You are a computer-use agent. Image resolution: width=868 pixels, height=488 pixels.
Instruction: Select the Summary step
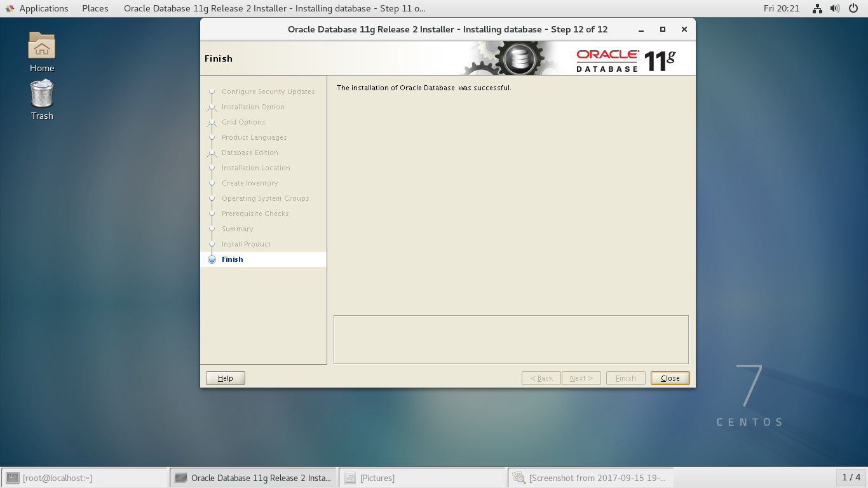237,229
